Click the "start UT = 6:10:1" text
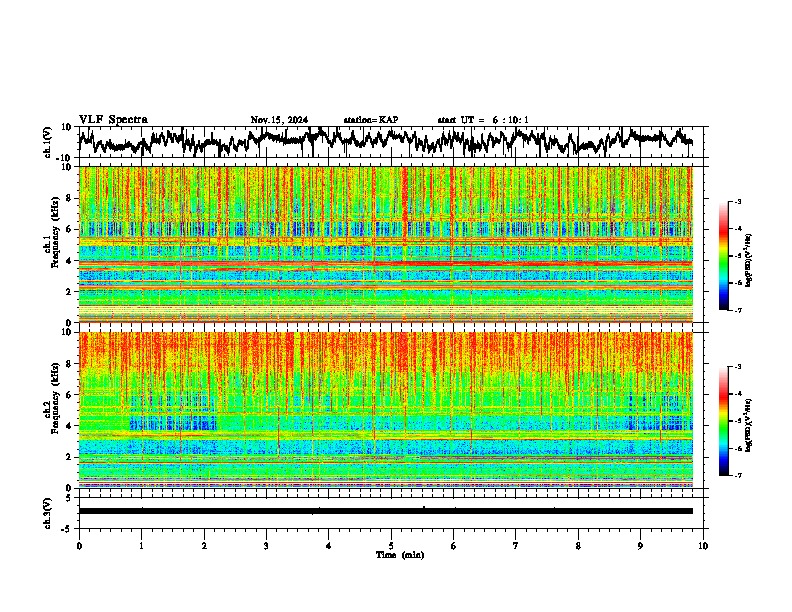Viewport: 792px width, 612px height. (483, 120)
